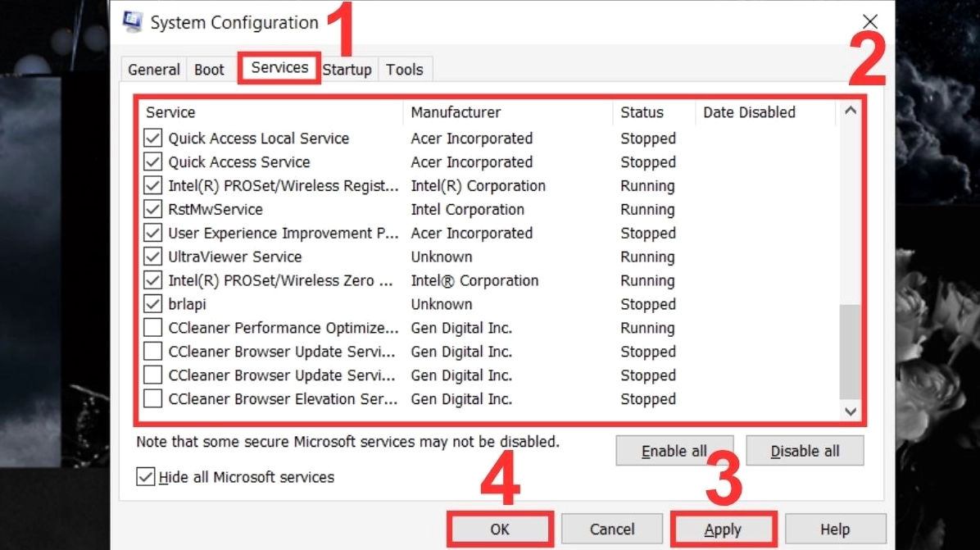The image size is (980, 550).
Task: Click the scrollbar up arrow
Action: click(851, 111)
